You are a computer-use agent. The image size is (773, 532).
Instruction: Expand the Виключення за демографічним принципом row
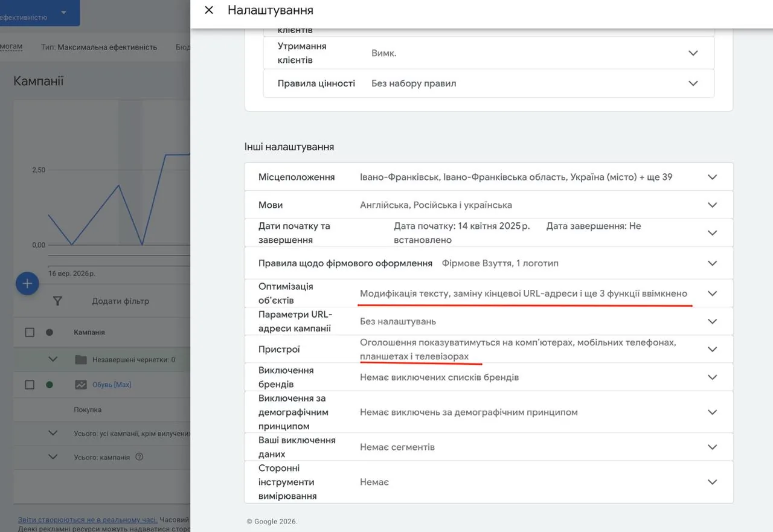pyautogui.click(x=713, y=412)
